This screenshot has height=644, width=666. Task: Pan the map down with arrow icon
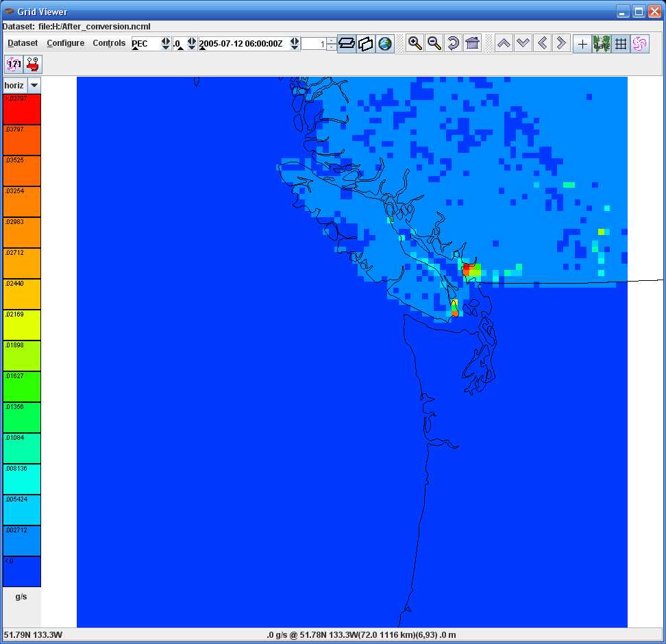[523, 43]
